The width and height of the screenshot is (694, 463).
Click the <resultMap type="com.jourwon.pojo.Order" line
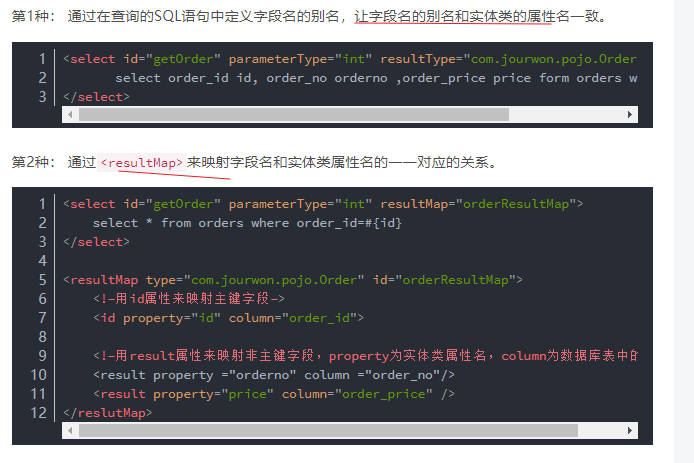(293, 280)
